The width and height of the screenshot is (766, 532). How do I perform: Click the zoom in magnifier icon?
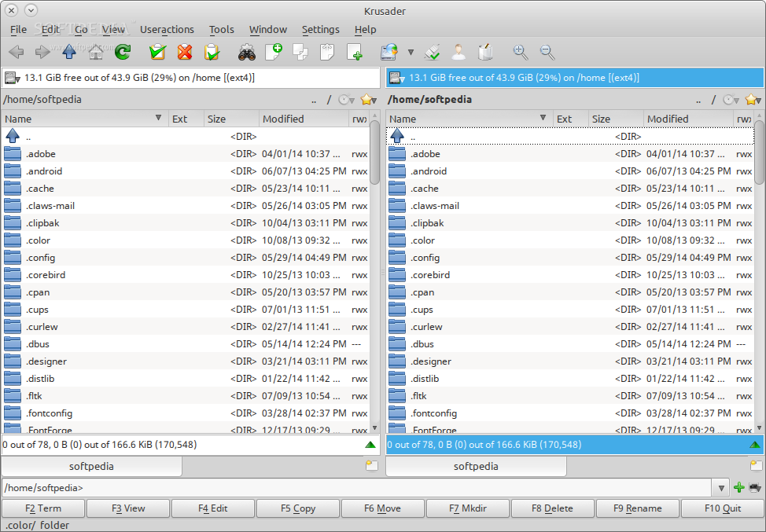[x=520, y=53]
